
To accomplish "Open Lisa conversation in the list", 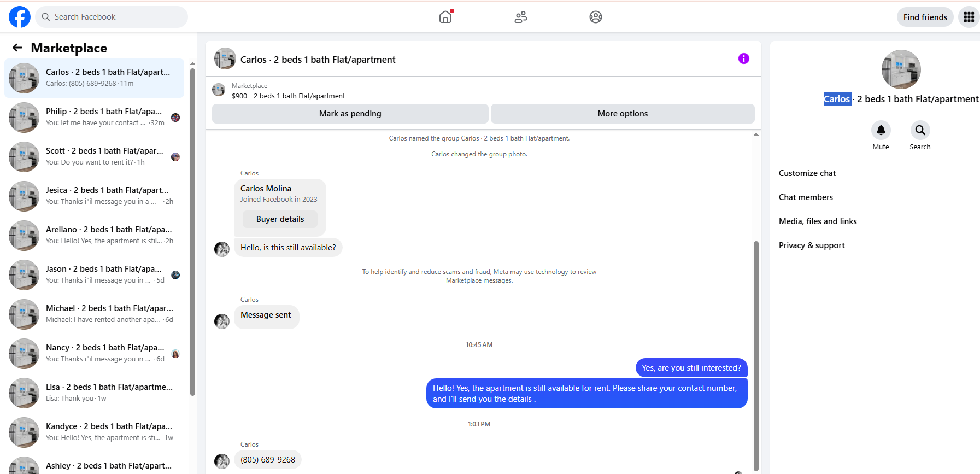I will point(94,393).
